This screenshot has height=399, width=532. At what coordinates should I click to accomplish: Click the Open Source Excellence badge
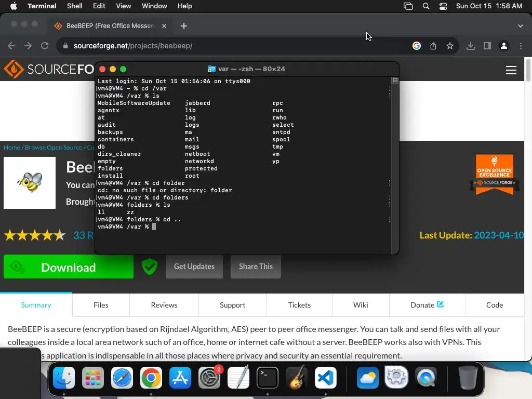495,175
